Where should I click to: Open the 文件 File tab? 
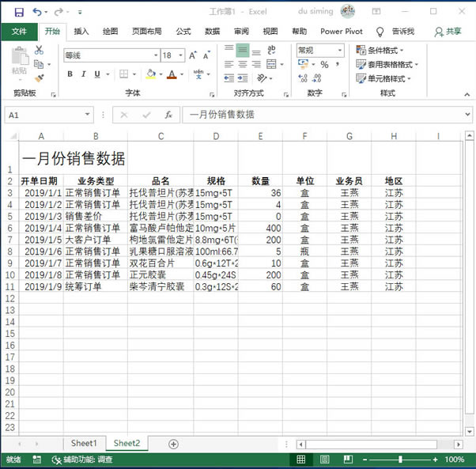point(20,32)
